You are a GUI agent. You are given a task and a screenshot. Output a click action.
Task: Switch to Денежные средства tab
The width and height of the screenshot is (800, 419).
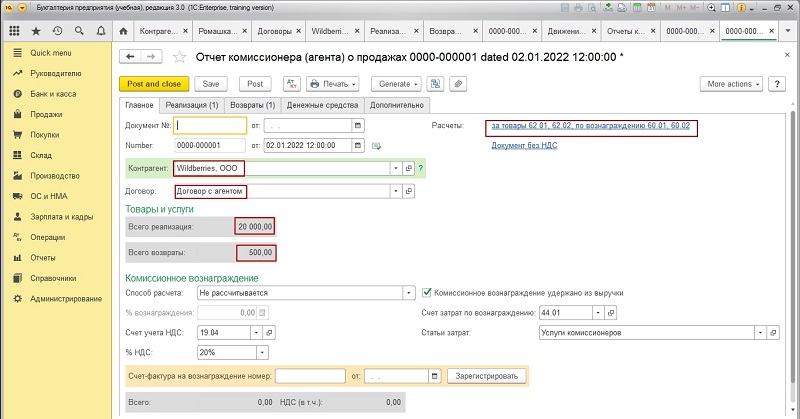322,105
